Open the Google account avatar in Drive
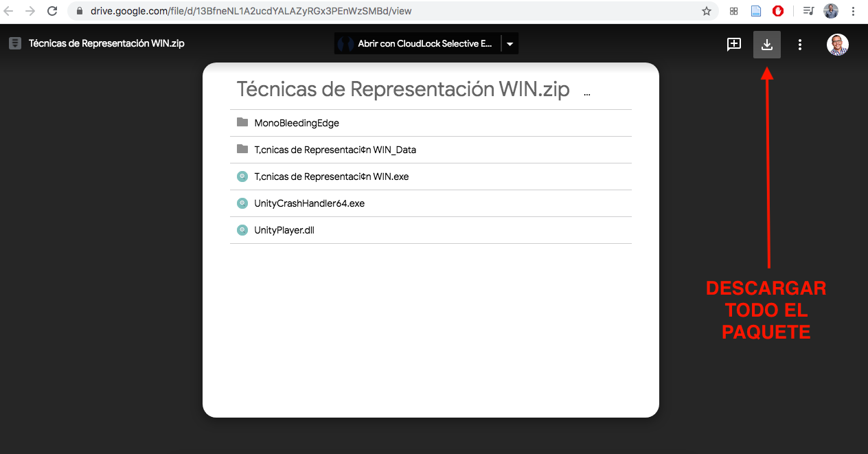Viewport: 868px width, 454px height. (838, 45)
